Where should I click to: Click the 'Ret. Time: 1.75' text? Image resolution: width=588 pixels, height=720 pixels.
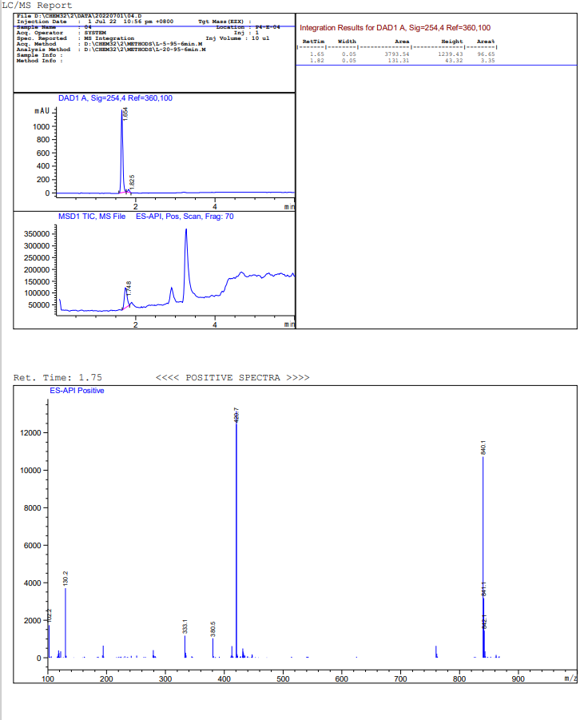click(x=58, y=377)
